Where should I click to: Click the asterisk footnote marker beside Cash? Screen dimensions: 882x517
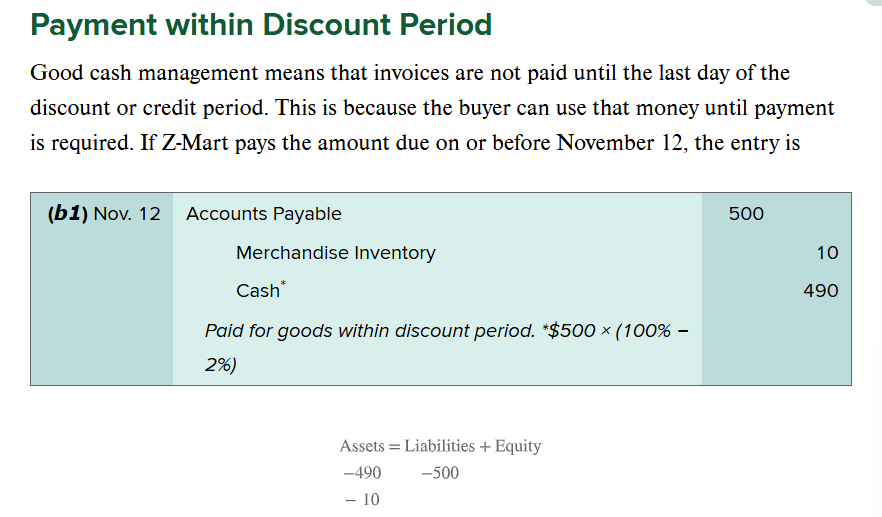click(x=283, y=284)
